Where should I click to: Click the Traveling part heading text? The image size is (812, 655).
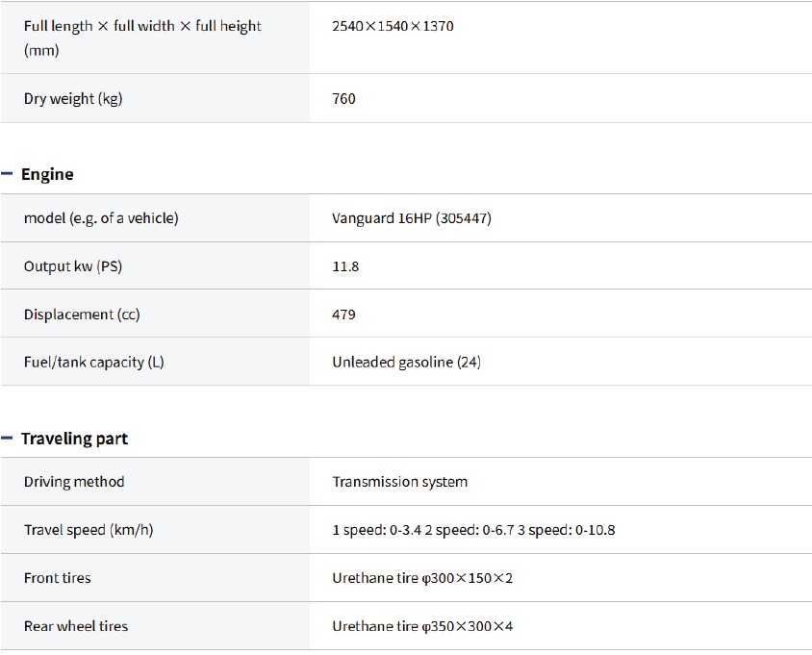point(74,439)
